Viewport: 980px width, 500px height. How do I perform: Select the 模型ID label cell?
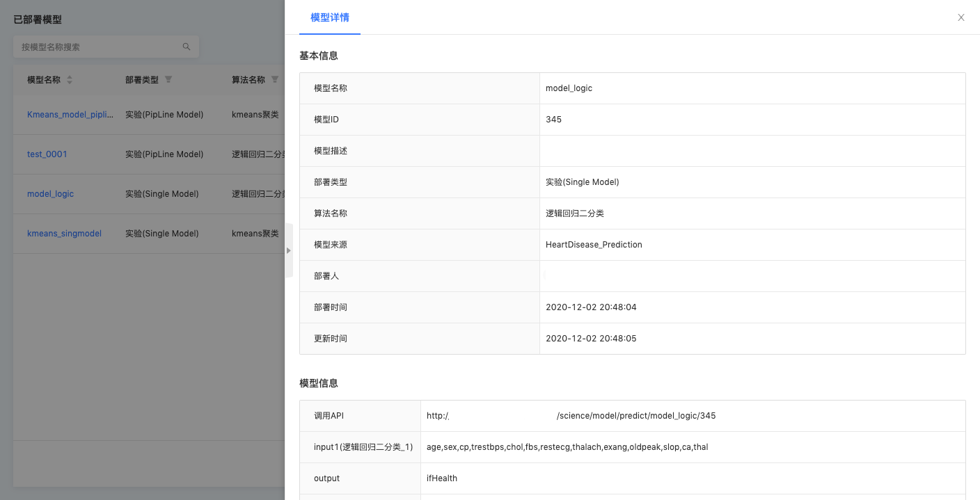point(420,120)
